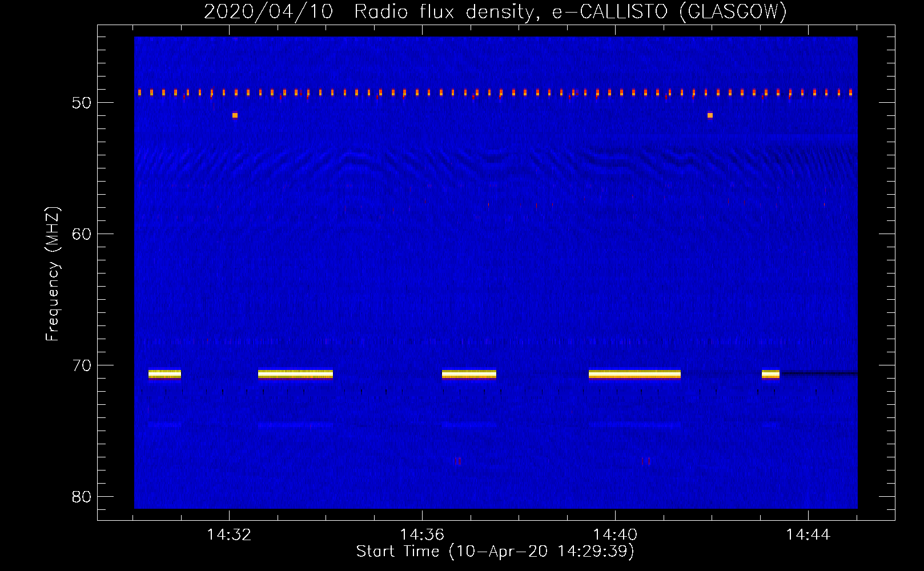Click the Frequency (MHZ) axis label
The width and height of the screenshot is (924, 571).
coord(53,274)
